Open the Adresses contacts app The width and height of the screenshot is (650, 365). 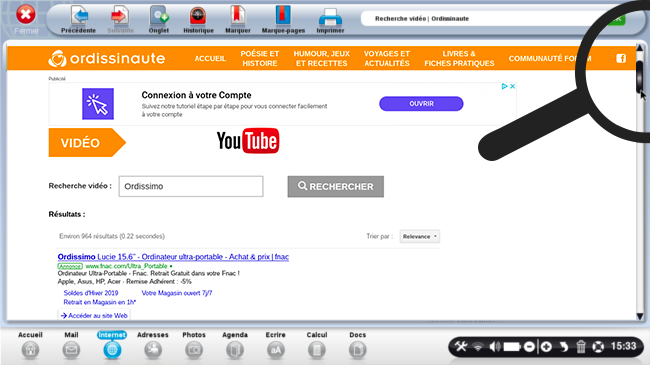pos(153,345)
